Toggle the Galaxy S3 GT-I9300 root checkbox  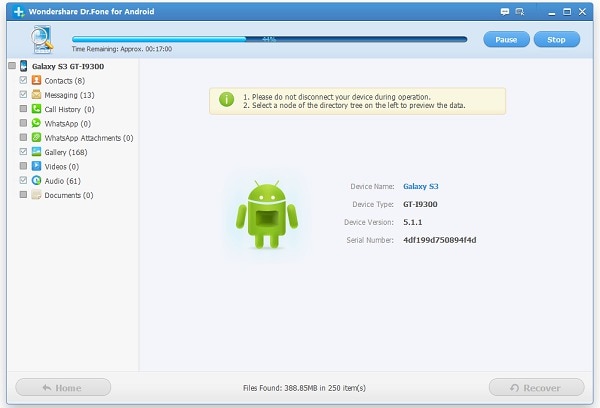pos(12,65)
